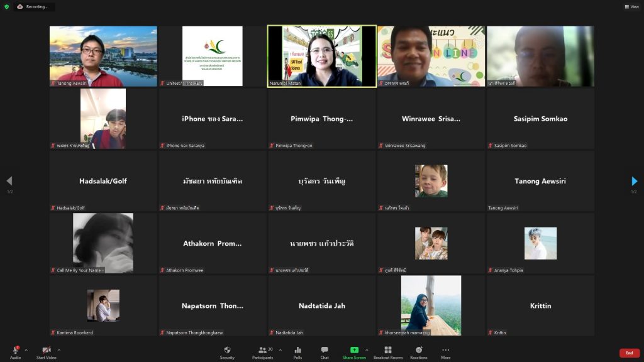Expand the video options arrow

pyautogui.click(x=59, y=349)
